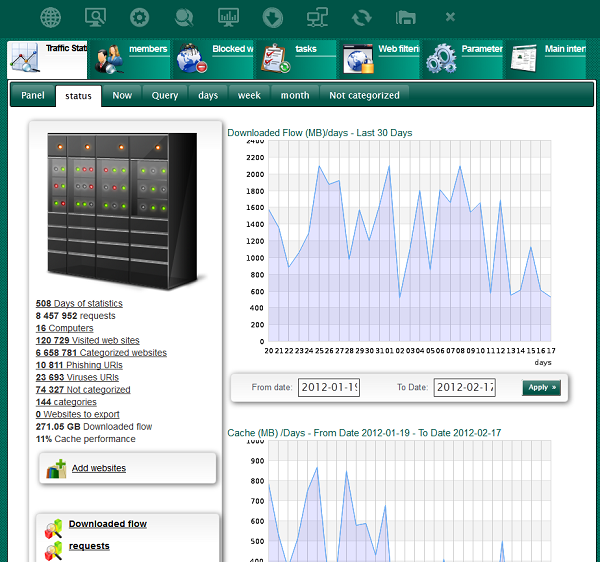This screenshot has height=562, width=600.
Task: Focus the From date input field
Action: [329, 388]
